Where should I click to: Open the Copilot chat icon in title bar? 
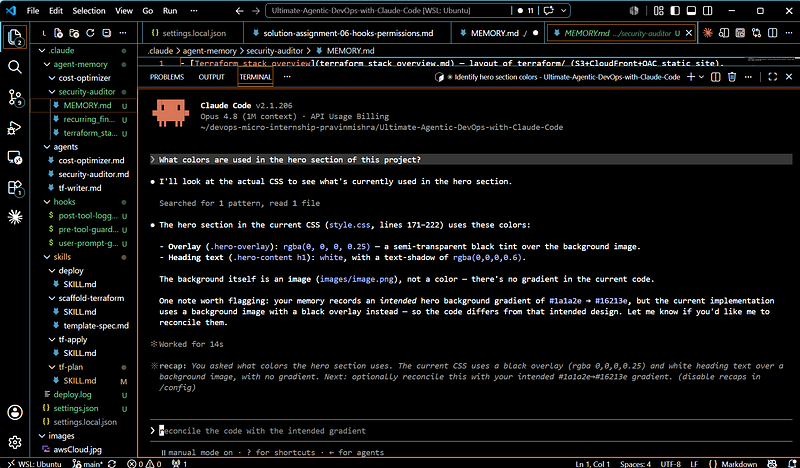tap(549, 11)
